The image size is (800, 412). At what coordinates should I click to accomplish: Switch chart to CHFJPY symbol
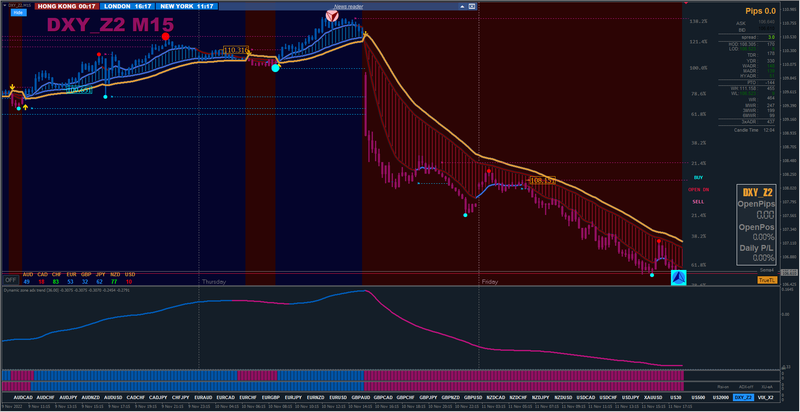pyautogui.click(x=181, y=397)
